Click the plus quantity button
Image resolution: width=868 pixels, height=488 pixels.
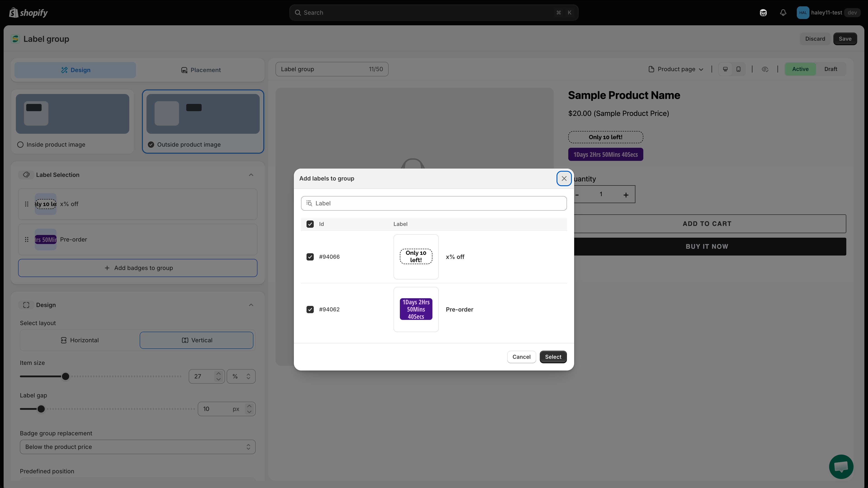(626, 195)
